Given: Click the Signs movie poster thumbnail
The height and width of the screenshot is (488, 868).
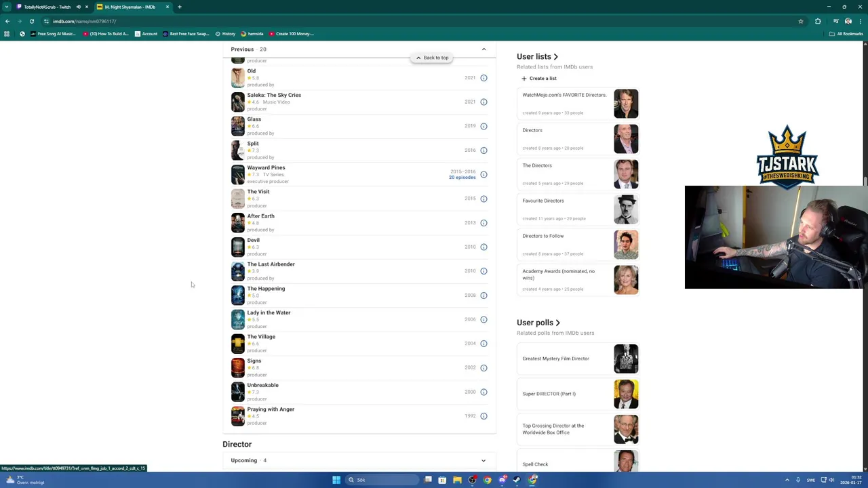Looking at the screenshot, I should [x=237, y=368].
